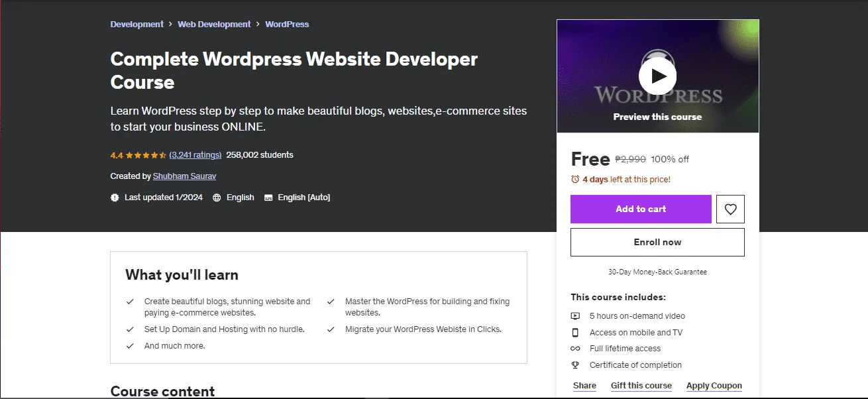
Task: Open the Web Development breadcrumb link
Action: click(214, 24)
